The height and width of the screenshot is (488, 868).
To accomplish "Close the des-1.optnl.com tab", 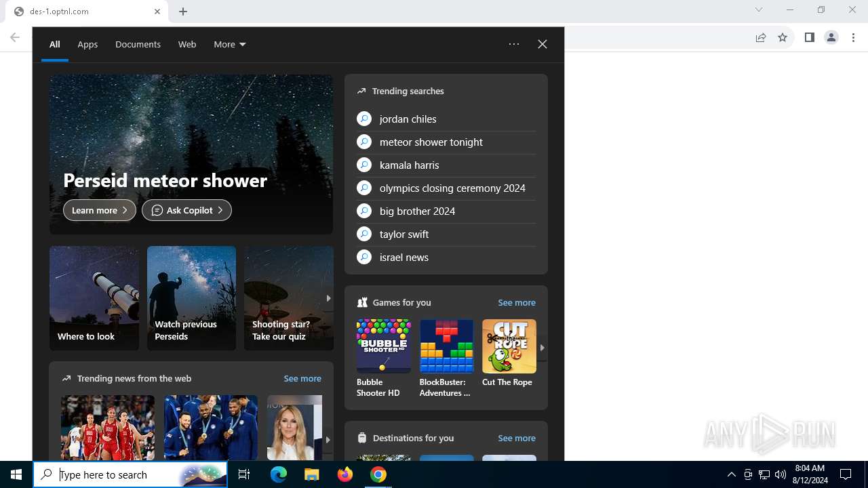I will [157, 12].
